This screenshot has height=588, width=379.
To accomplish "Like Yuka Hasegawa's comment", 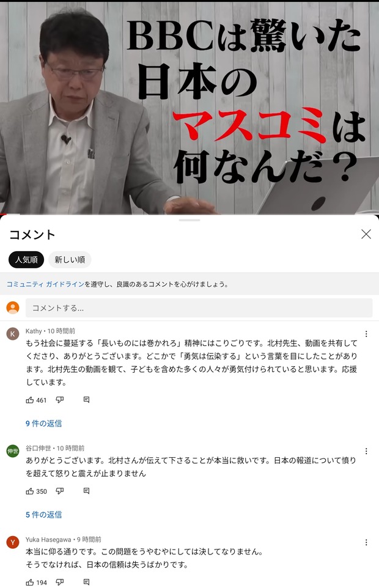I will coord(30,582).
